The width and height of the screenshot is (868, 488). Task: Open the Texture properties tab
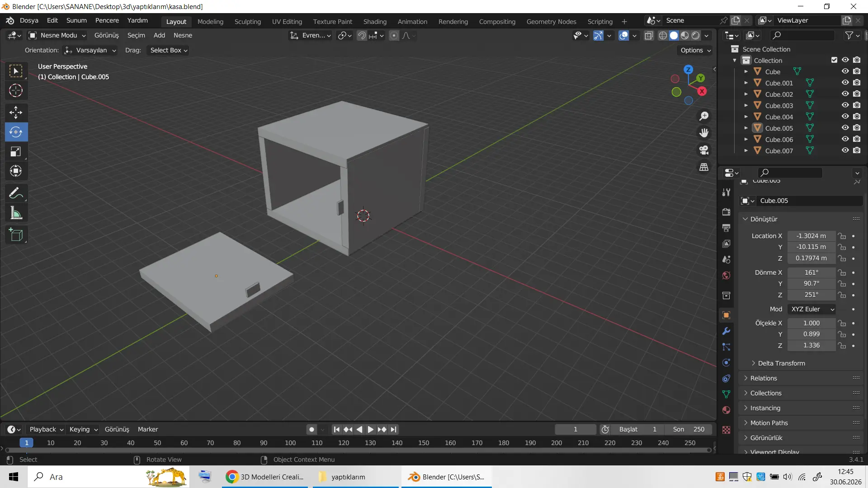[x=726, y=430]
